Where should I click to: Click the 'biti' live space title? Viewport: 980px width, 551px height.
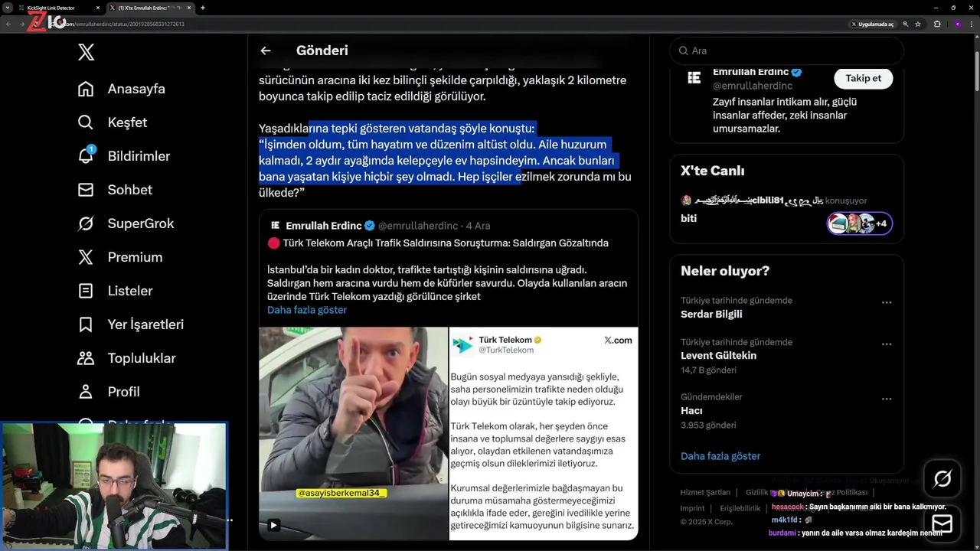pos(688,218)
